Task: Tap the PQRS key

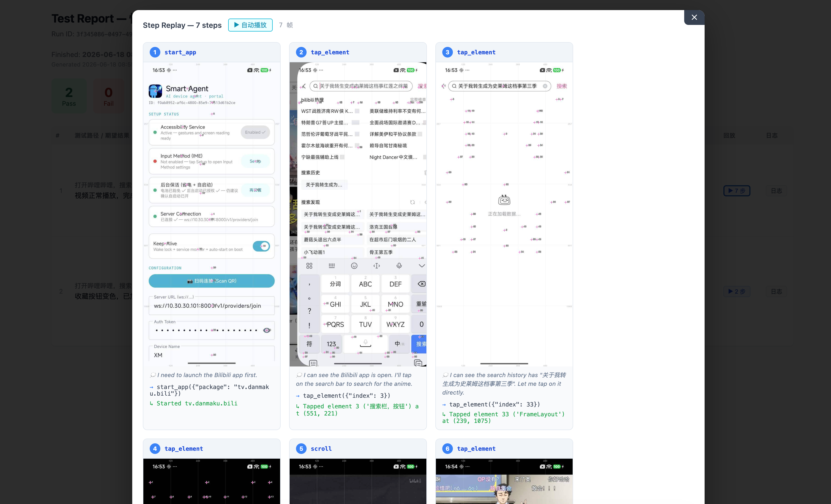Action: click(x=335, y=324)
